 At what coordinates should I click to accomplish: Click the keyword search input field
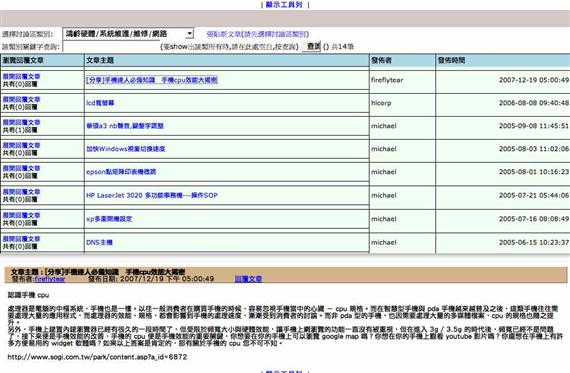click(111, 47)
